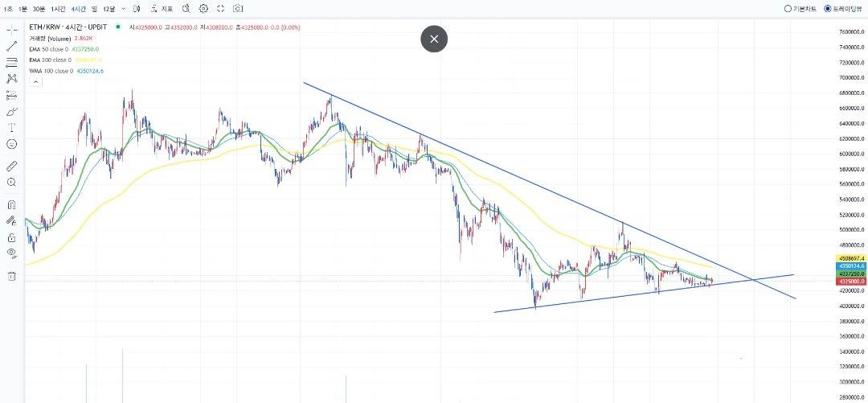Select the ruler measure tool
868x403 pixels.
point(11,166)
